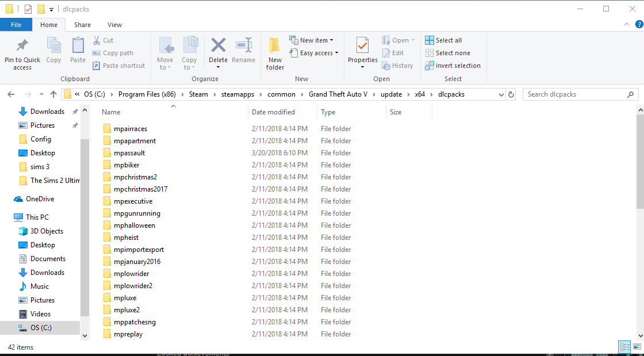This screenshot has width=644, height=356.
Task: Click the Pin to Quick access icon
Action: 22,45
